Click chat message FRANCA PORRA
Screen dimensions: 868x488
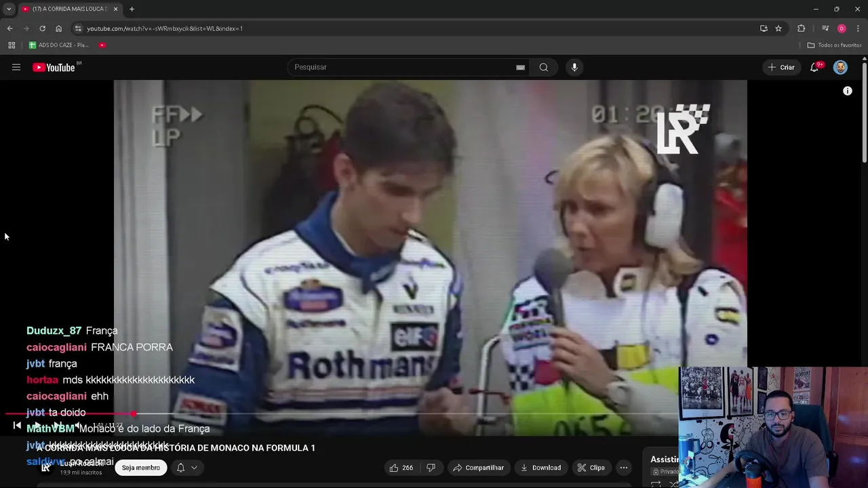[x=132, y=347]
